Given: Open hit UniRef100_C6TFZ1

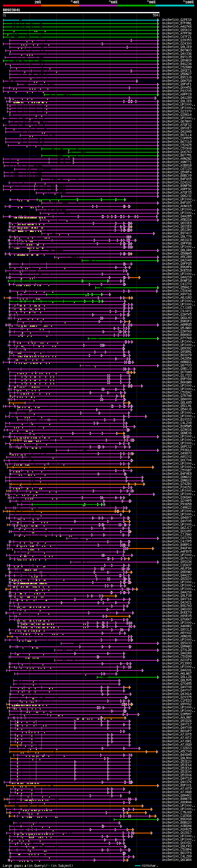Looking at the screenshot, I should (177, 37).
